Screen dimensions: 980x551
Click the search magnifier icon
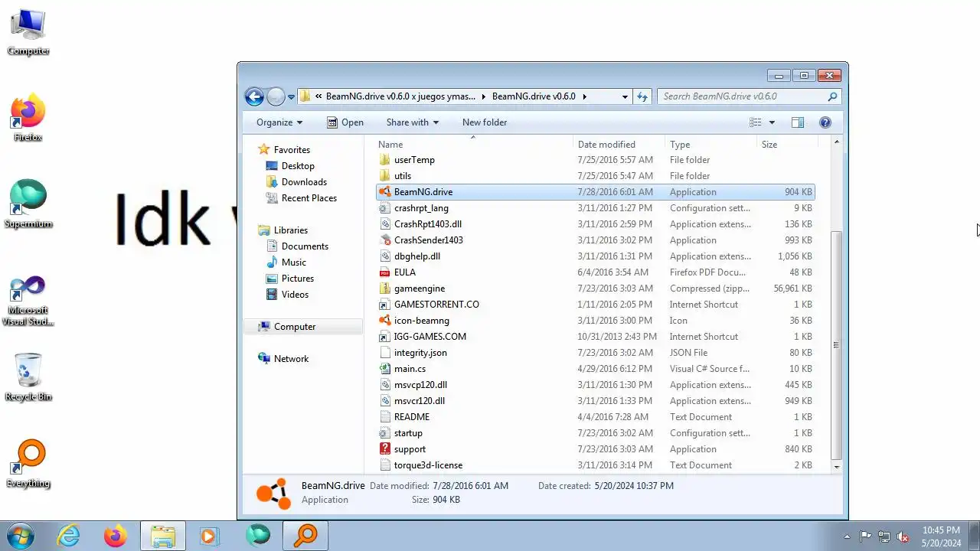[x=832, y=96]
